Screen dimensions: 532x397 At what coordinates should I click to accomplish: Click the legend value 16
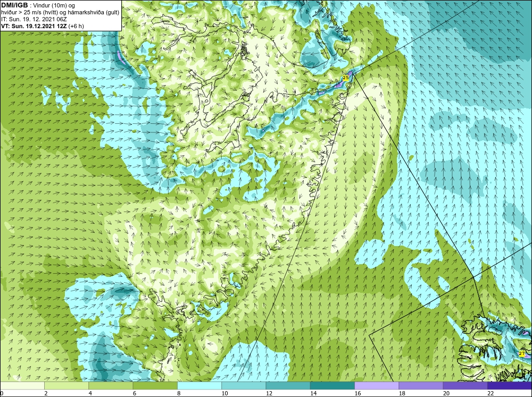(358, 393)
